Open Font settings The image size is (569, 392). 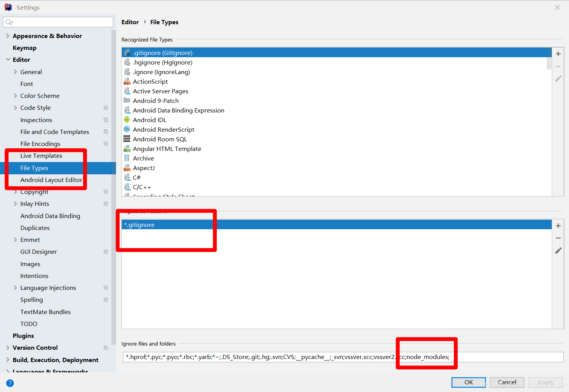(27, 84)
